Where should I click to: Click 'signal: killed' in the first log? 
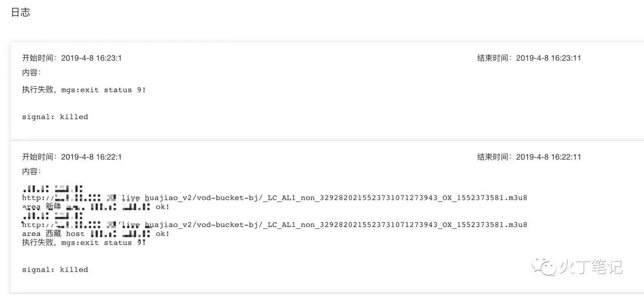point(55,117)
